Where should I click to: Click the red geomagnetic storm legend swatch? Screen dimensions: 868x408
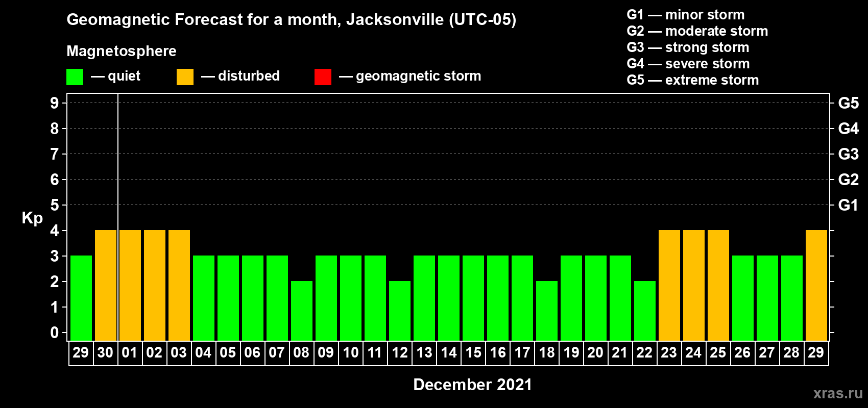tap(323, 77)
